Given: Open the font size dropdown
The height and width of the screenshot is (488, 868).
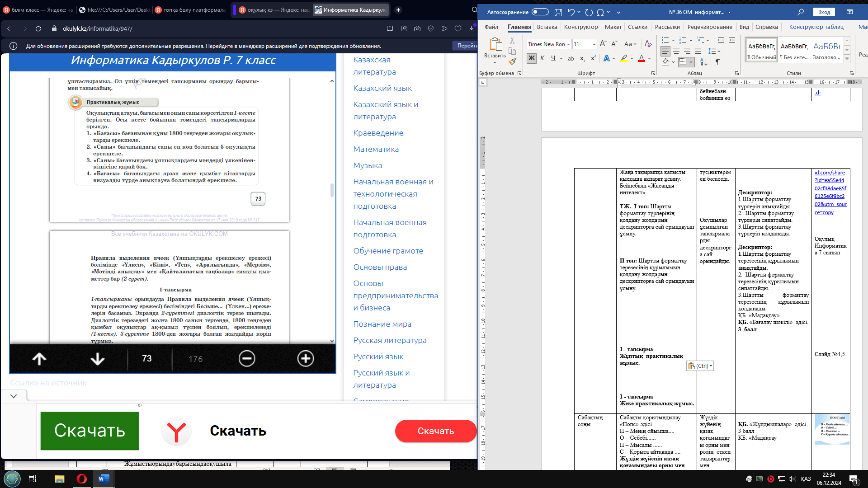Looking at the screenshot, I should tap(594, 44).
